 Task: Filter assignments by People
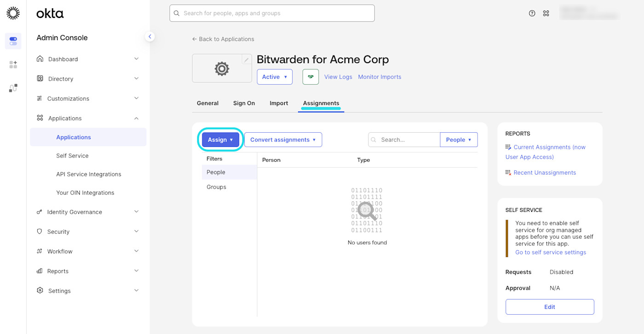click(229, 172)
